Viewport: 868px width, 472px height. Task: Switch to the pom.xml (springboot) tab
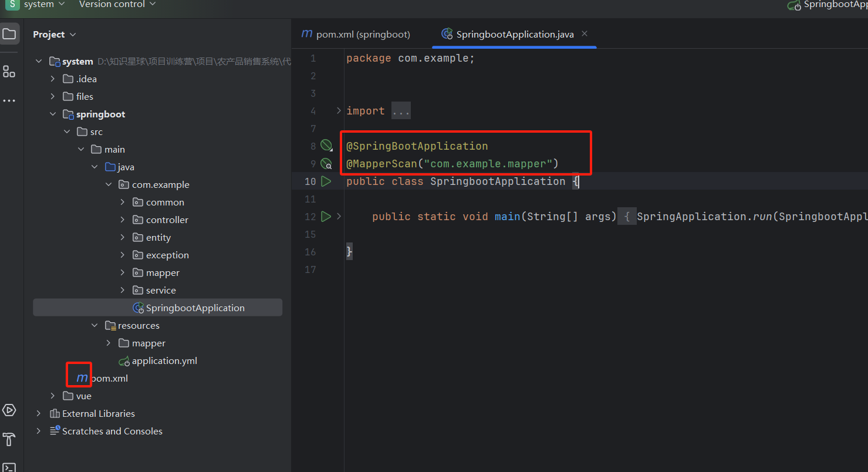click(356, 34)
